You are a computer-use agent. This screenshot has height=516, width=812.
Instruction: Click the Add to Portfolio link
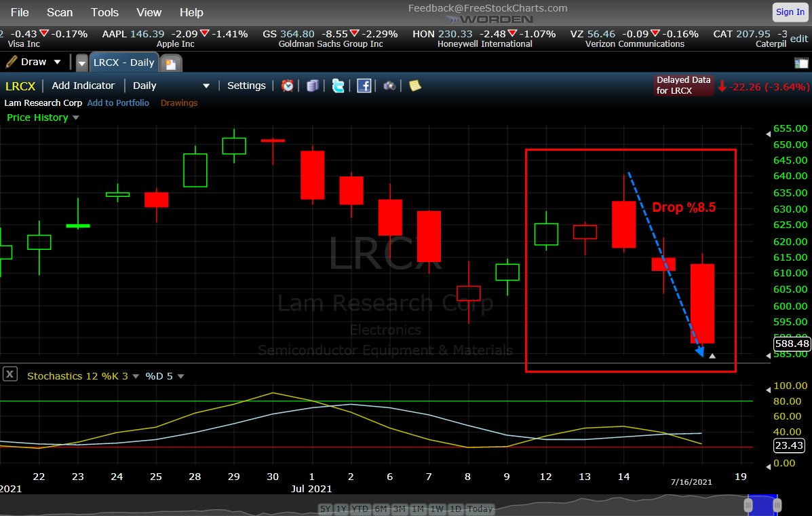(x=118, y=103)
